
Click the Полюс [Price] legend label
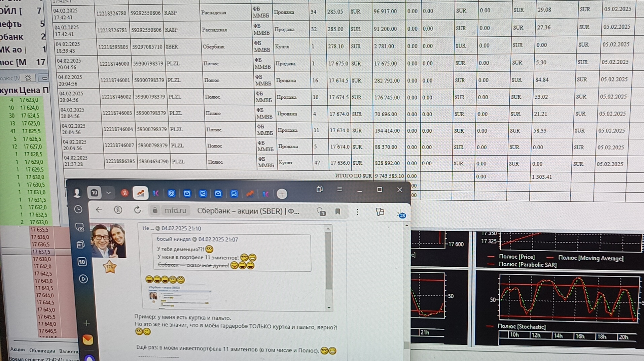tap(517, 257)
